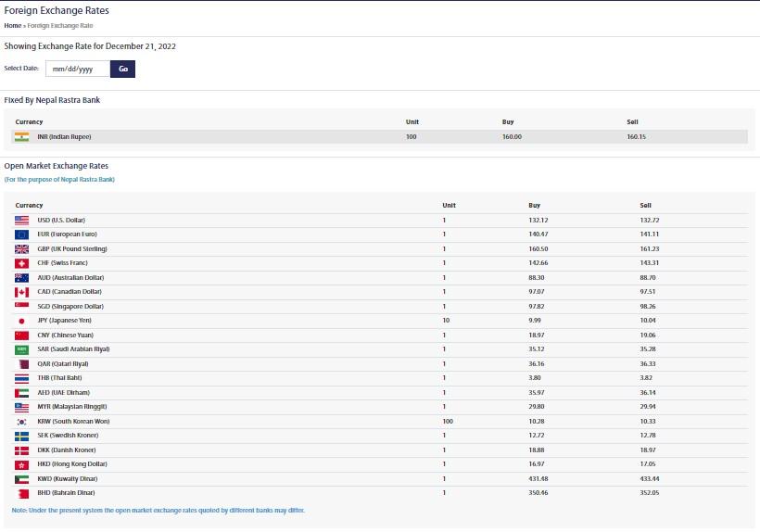Click the Sell column header in open market table

pos(646,205)
